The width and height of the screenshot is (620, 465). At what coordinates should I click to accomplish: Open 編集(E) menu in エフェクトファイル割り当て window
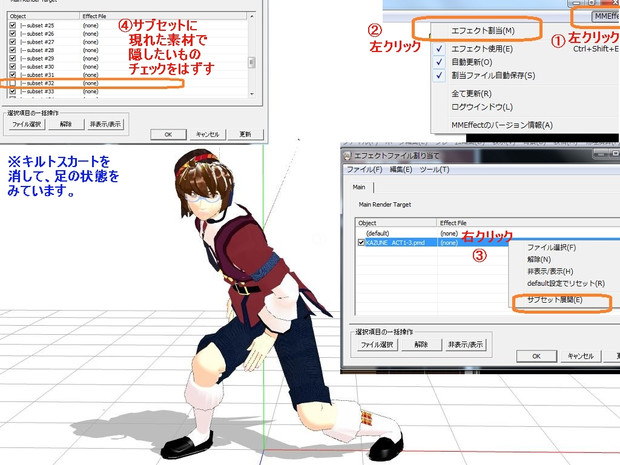pos(401,170)
